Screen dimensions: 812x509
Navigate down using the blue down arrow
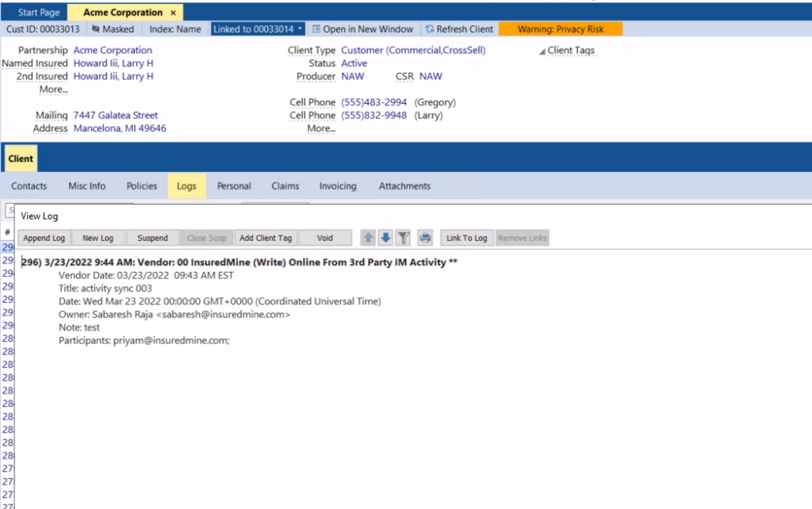coord(385,237)
